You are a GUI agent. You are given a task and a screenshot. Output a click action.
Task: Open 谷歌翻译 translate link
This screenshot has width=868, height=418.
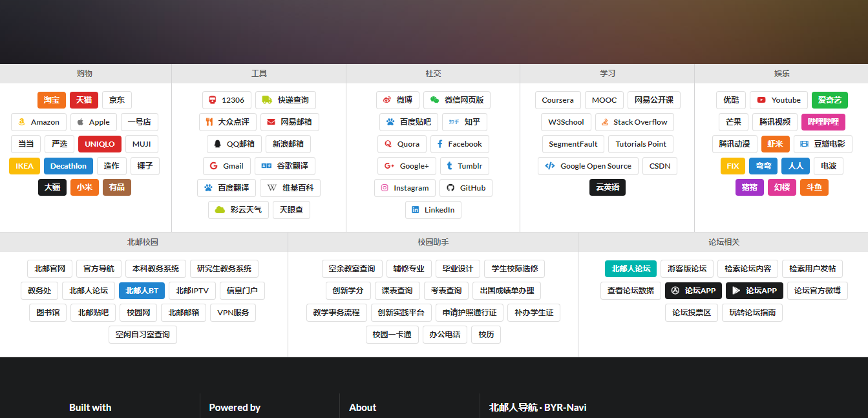point(285,166)
